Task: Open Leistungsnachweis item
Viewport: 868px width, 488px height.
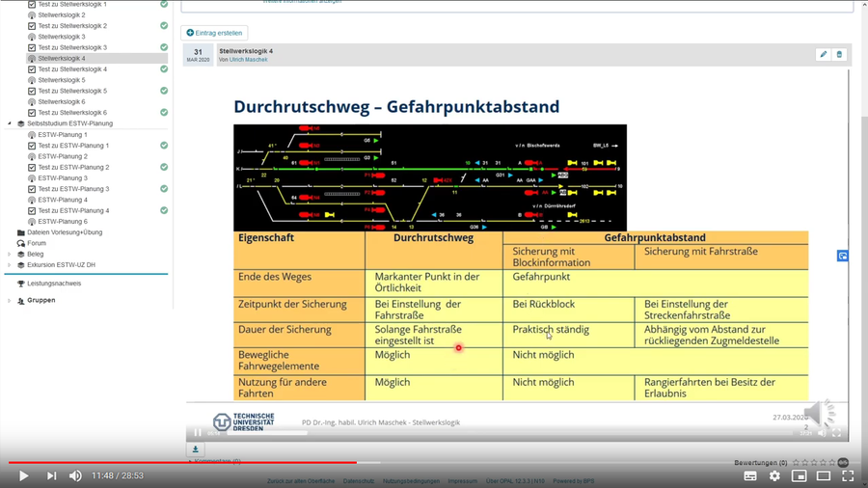Action: coord(54,284)
